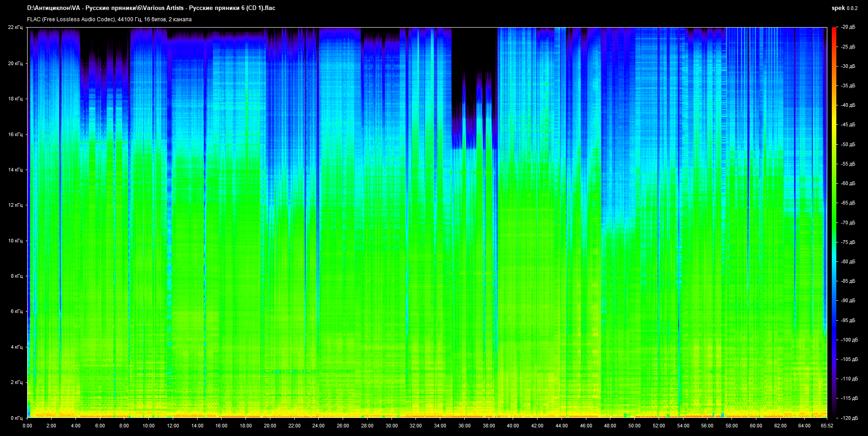Select the 28:00 time marker
Screen dimensions: 868x436
click(x=367, y=426)
